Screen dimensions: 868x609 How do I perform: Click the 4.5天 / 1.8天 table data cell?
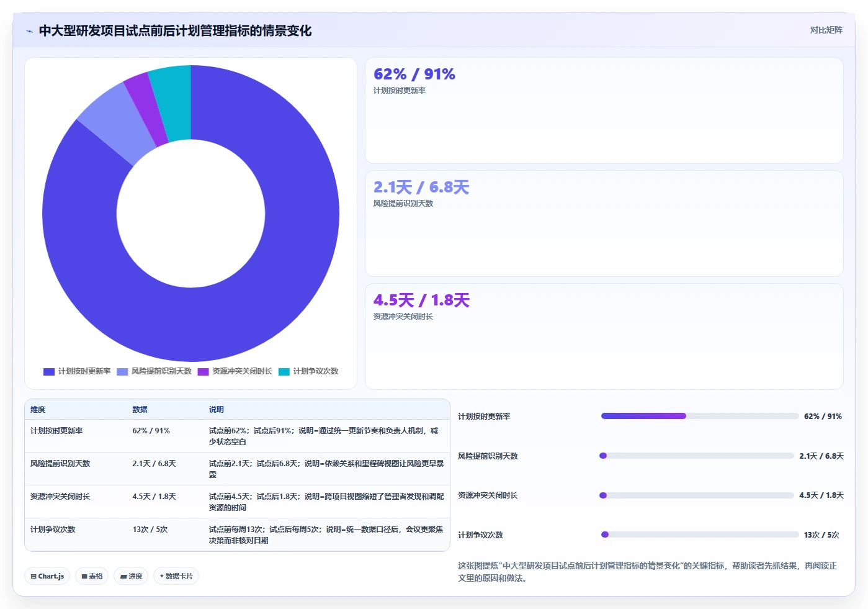[154, 497]
